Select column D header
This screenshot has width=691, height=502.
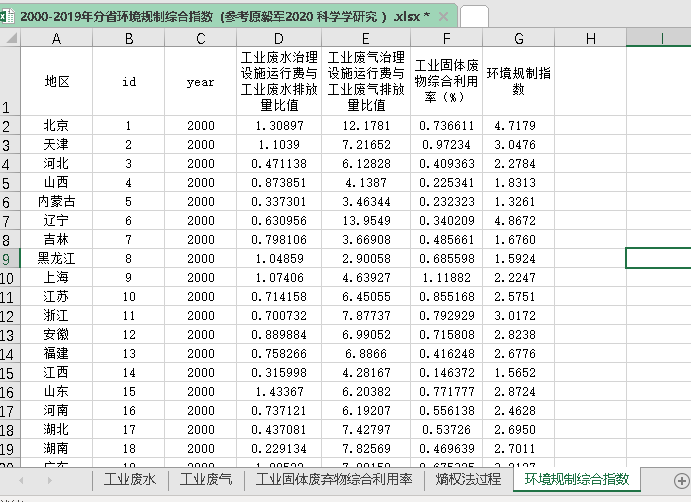pos(279,38)
